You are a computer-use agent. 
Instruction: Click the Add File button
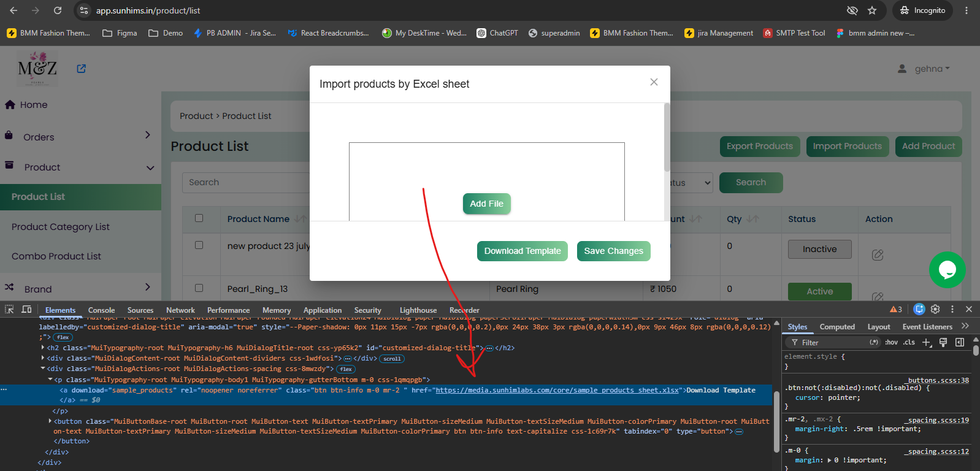pos(486,204)
